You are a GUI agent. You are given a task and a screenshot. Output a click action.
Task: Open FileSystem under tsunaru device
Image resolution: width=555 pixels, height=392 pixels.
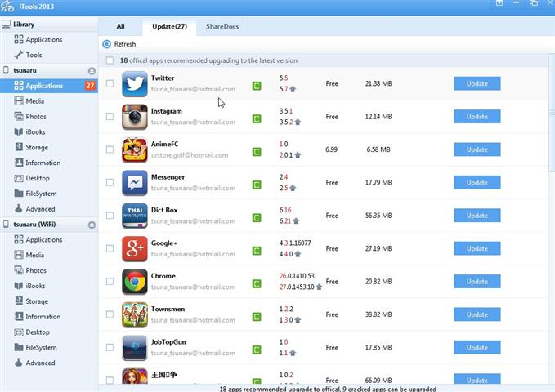[x=35, y=194]
